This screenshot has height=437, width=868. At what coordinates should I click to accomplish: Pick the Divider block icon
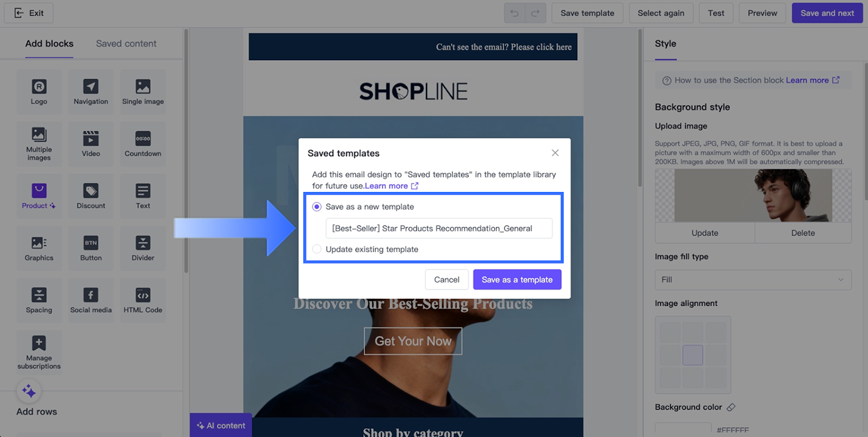[143, 242]
